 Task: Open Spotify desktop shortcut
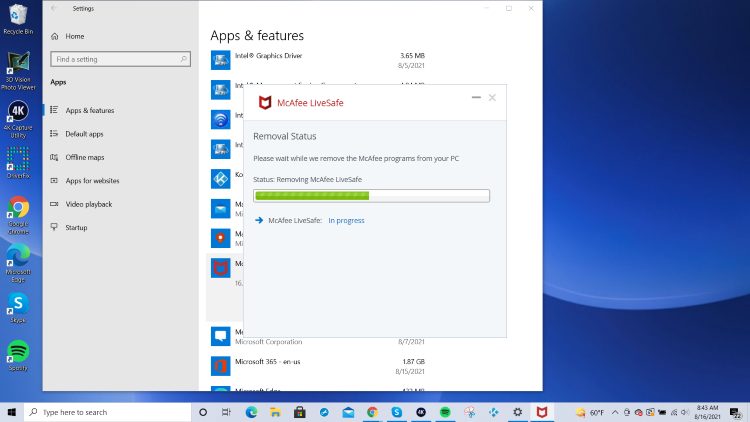pos(18,355)
